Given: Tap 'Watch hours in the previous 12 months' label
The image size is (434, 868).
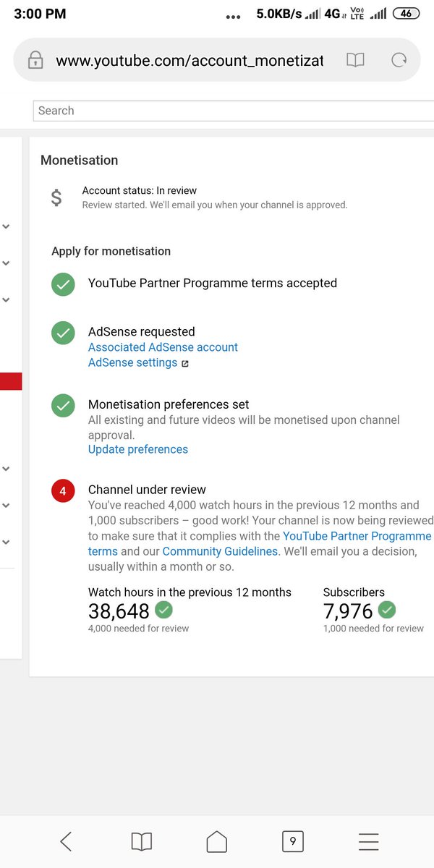Looking at the screenshot, I should pos(190,592).
